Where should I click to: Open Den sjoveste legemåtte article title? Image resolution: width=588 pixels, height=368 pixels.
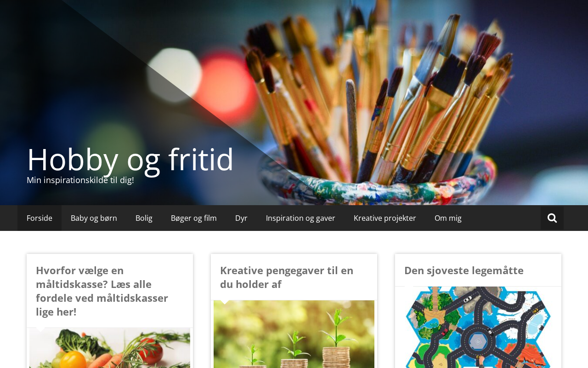pyautogui.click(x=464, y=270)
